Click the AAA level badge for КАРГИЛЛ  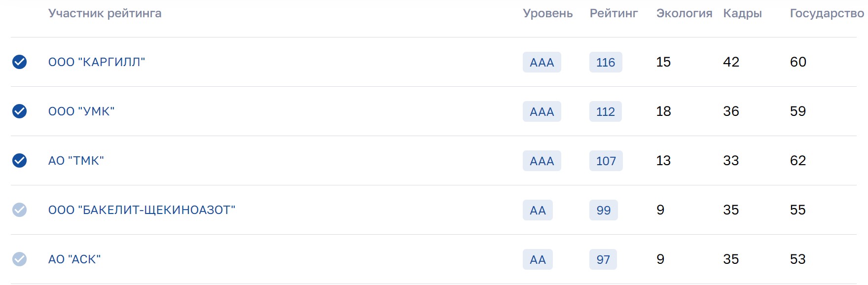click(x=542, y=62)
